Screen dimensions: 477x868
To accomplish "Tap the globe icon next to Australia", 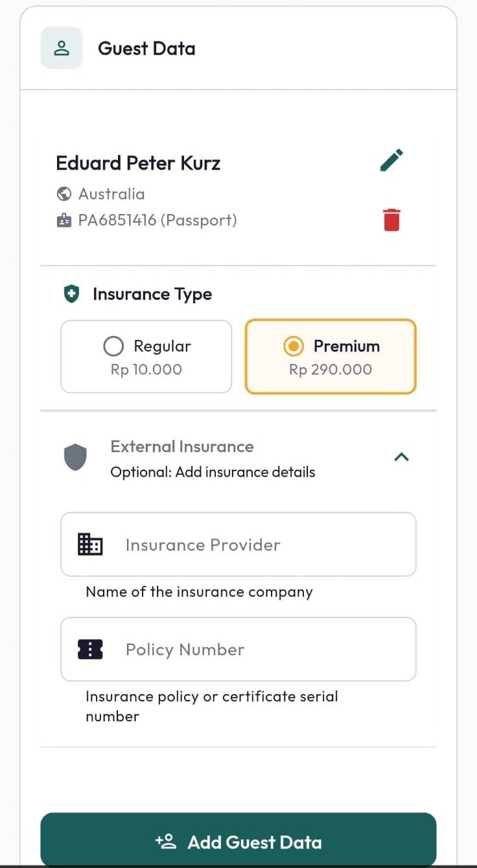I will point(64,193).
